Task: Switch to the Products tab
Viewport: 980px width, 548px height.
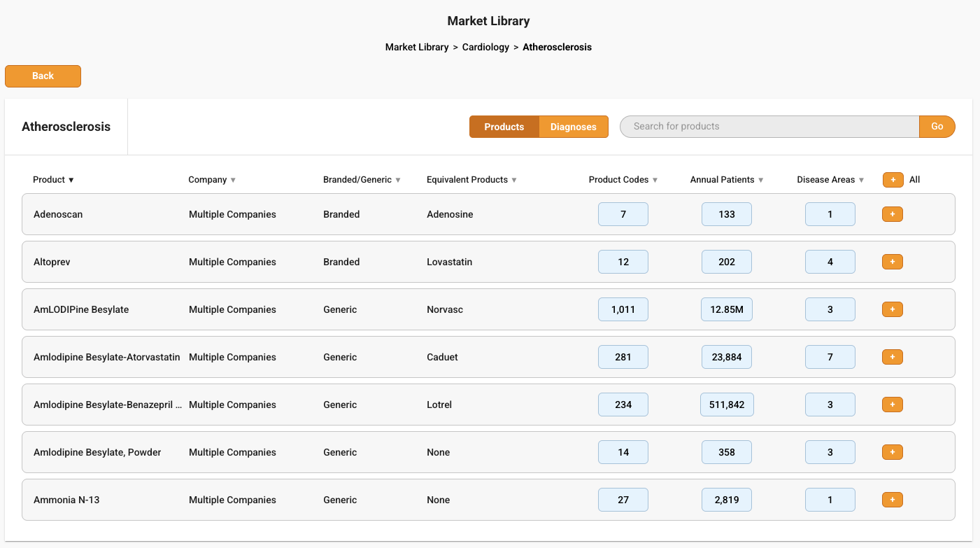Action: [x=504, y=127]
